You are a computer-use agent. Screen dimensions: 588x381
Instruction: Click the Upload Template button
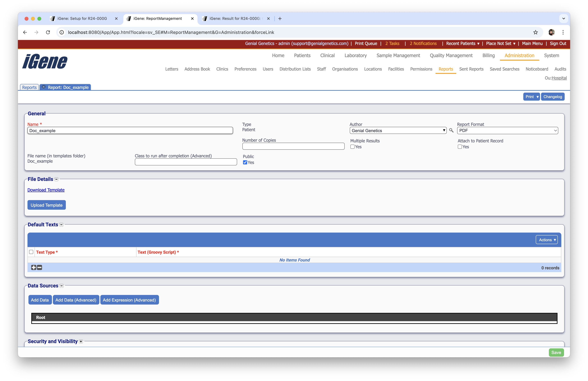click(x=46, y=205)
